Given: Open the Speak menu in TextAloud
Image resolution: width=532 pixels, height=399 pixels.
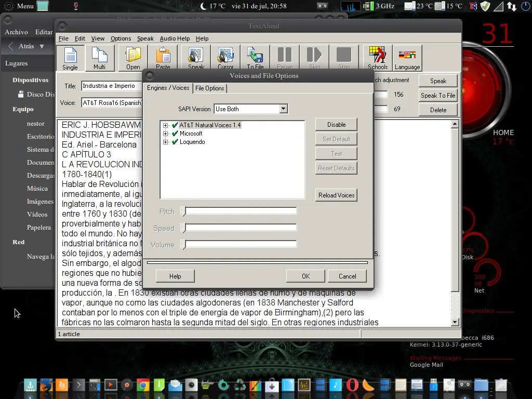Looking at the screenshot, I should pyautogui.click(x=145, y=38).
